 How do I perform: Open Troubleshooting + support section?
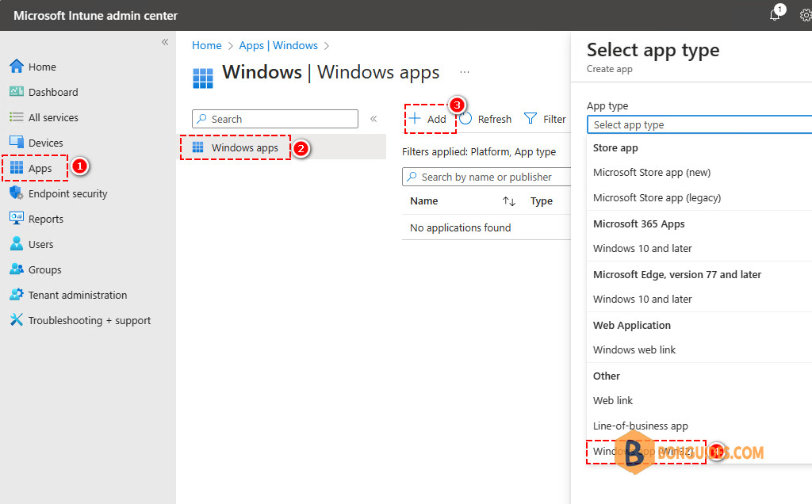tap(90, 320)
